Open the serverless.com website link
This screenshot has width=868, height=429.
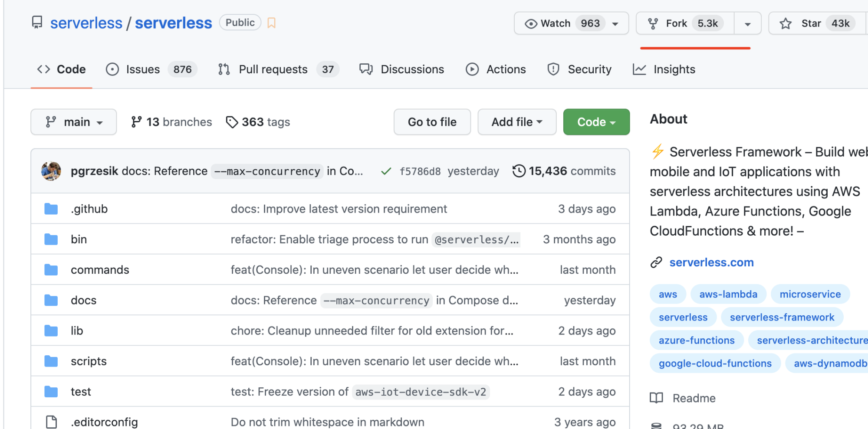coord(711,262)
